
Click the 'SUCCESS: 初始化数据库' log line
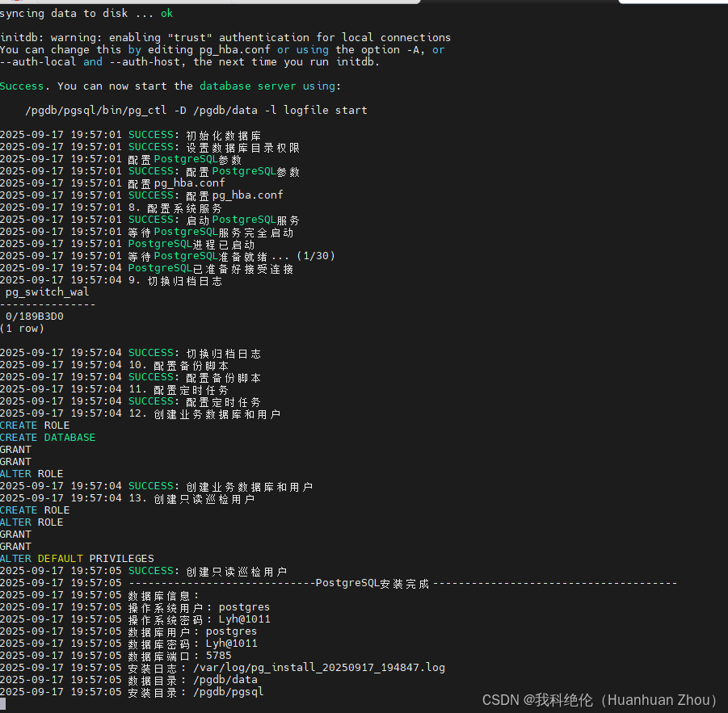pyautogui.click(x=130, y=135)
